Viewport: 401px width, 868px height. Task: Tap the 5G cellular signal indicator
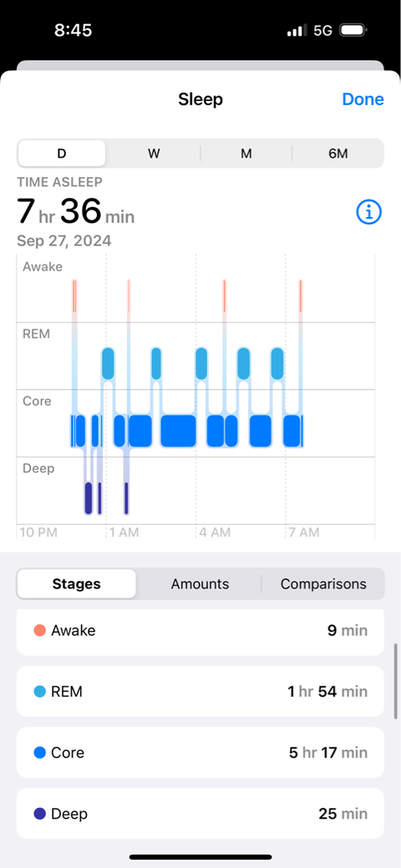pyautogui.click(x=323, y=30)
